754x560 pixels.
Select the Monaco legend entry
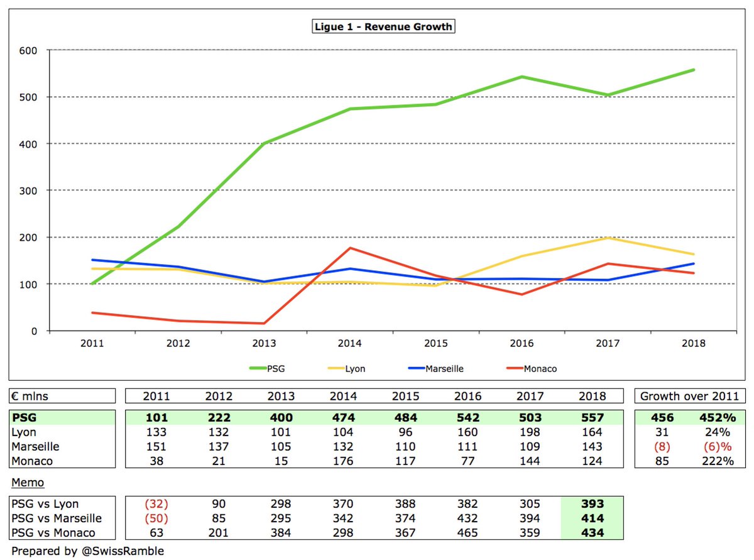tap(532, 369)
